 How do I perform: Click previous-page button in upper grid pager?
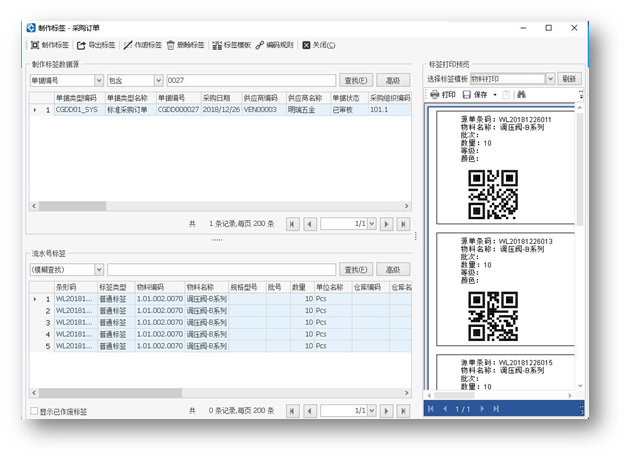click(310, 224)
